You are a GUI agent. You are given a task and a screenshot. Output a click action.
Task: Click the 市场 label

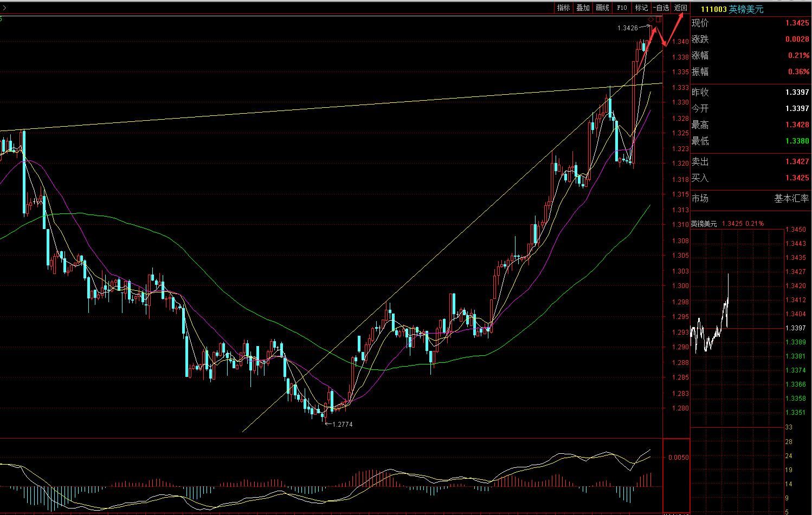pyautogui.click(x=700, y=199)
